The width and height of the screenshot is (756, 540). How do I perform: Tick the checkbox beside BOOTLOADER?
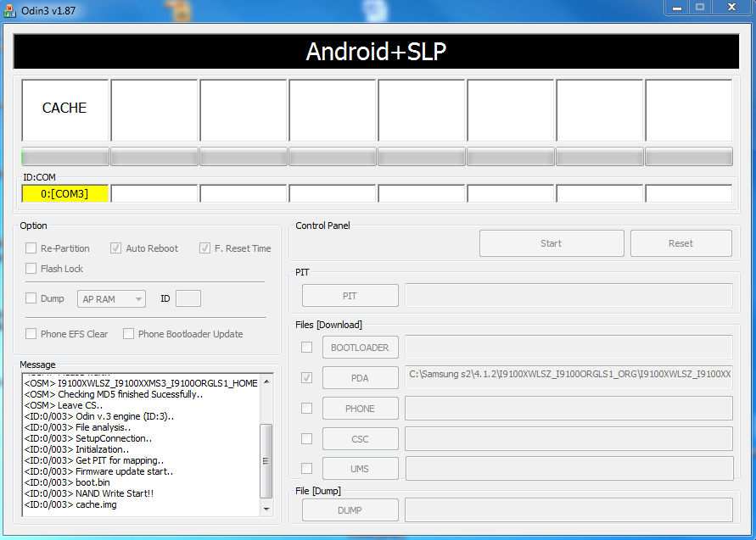click(x=306, y=347)
